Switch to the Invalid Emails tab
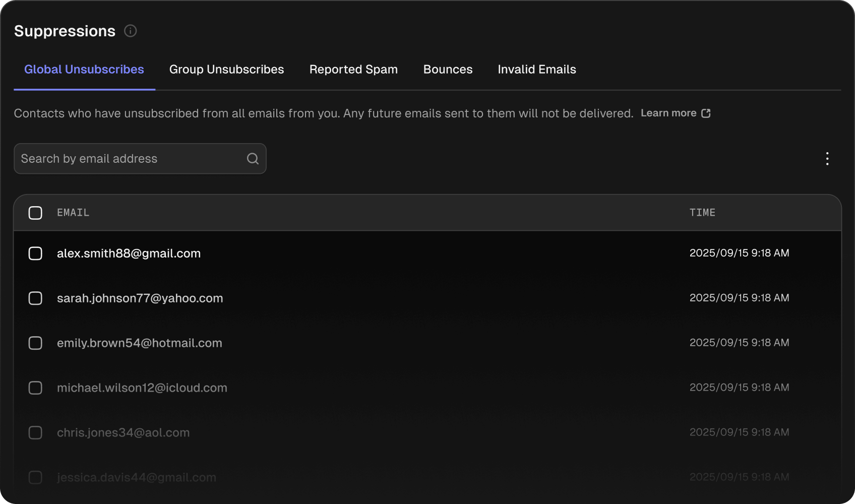Screen dimensions: 855x504 coord(536,70)
